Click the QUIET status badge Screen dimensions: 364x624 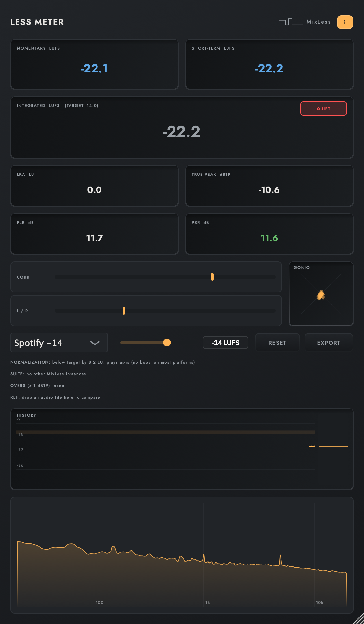[x=323, y=109]
